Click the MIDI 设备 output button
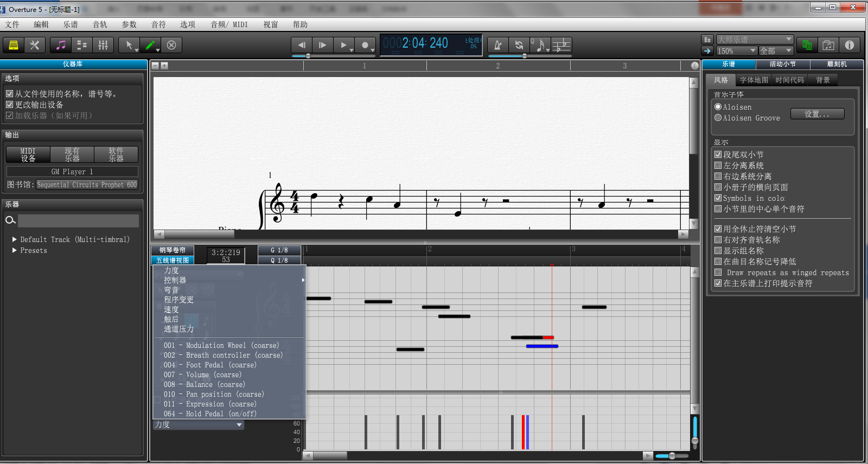This screenshot has height=464, width=868. [x=28, y=155]
